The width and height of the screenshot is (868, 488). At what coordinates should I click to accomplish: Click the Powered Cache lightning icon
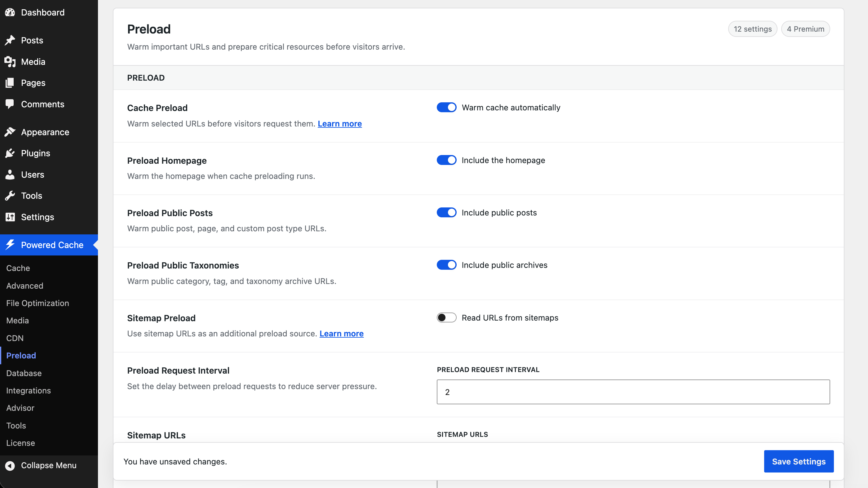[x=10, y=245]
